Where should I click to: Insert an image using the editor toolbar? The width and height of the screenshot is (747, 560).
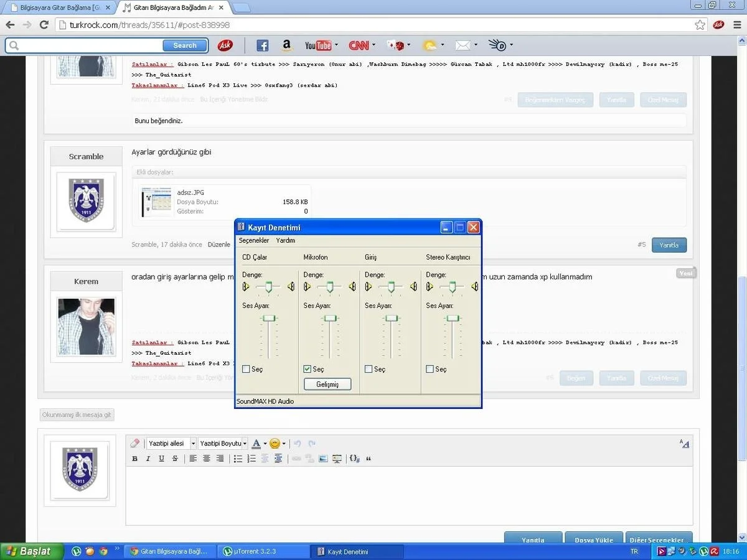click(323, 459)
